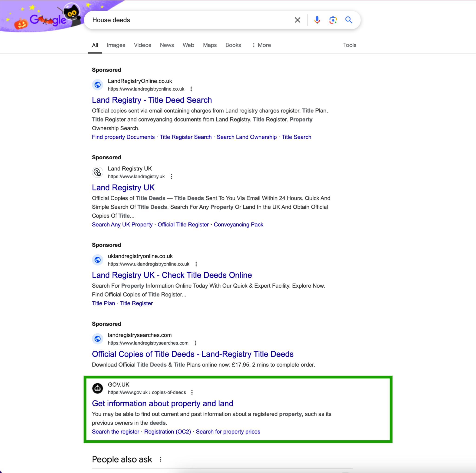476x473 pixels.
Task: Switch to the Images tab
Action: (x=116, y=45)
